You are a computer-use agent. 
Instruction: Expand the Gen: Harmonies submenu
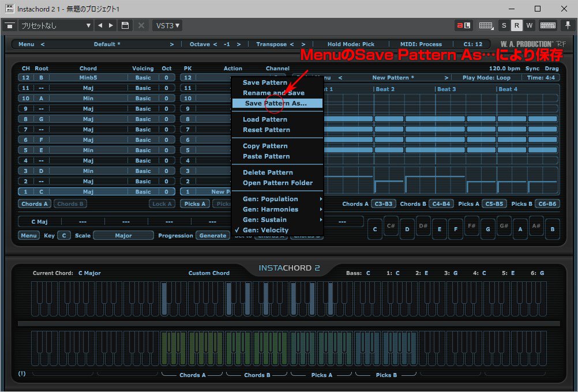278,209
